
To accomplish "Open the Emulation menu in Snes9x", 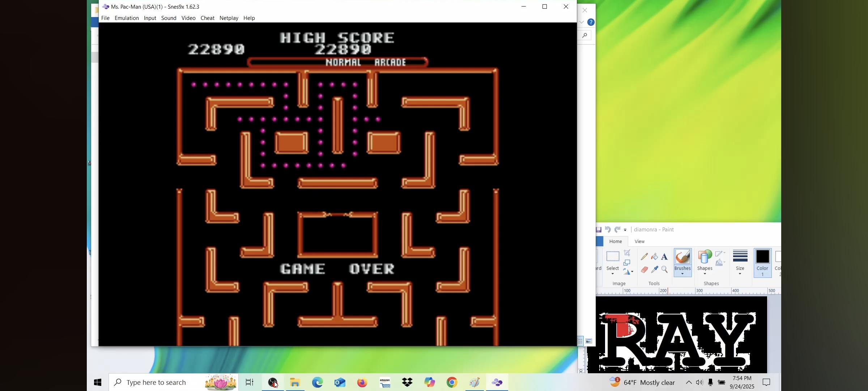I will tap(127, 18).
